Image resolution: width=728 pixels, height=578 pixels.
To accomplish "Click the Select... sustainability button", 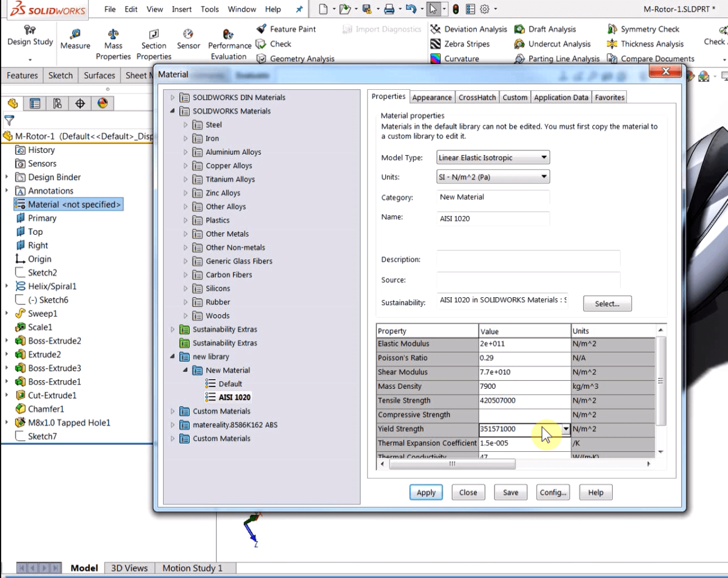I will (607, 304).
